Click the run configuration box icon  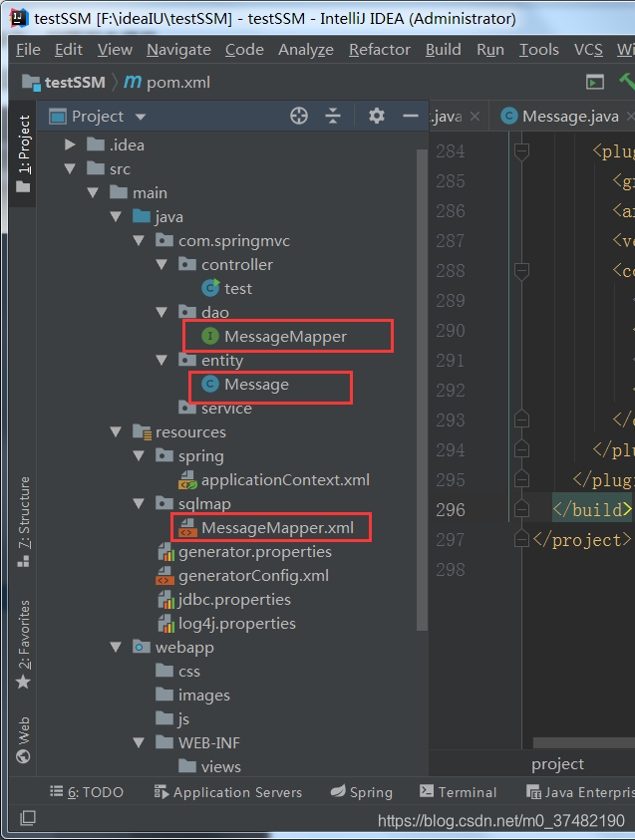[x=595, y=82]
